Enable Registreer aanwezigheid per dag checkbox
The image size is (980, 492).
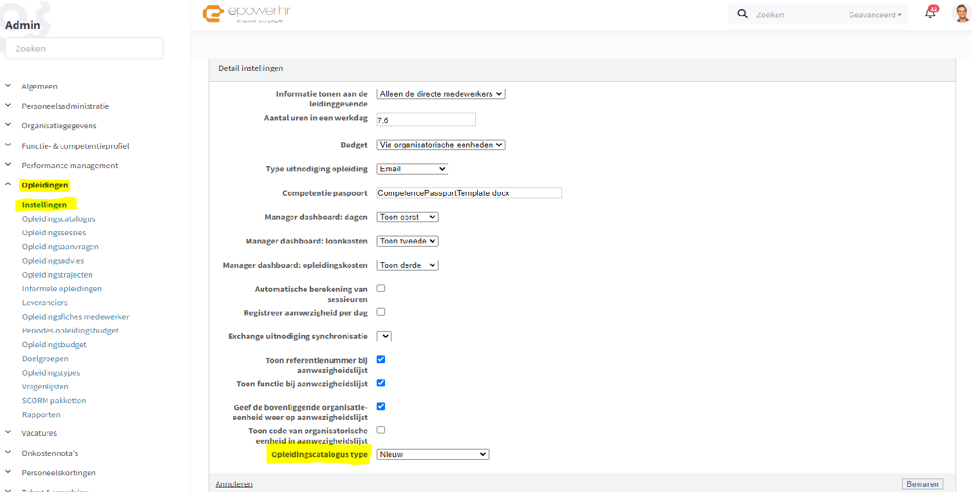click(x=381, y=312)
